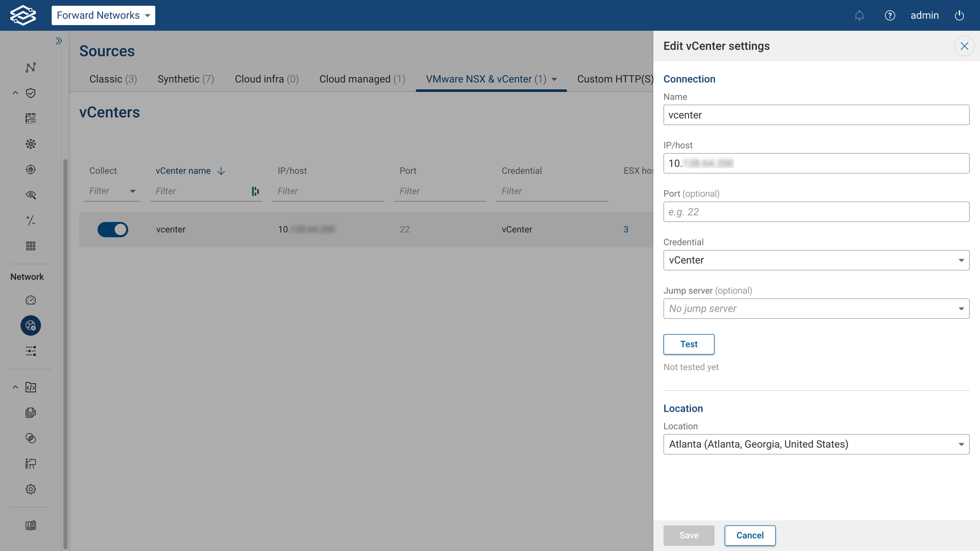Open the gear settings icon in the sidebar
Viewport: 980px width, 551px height.
click(31, 489)
